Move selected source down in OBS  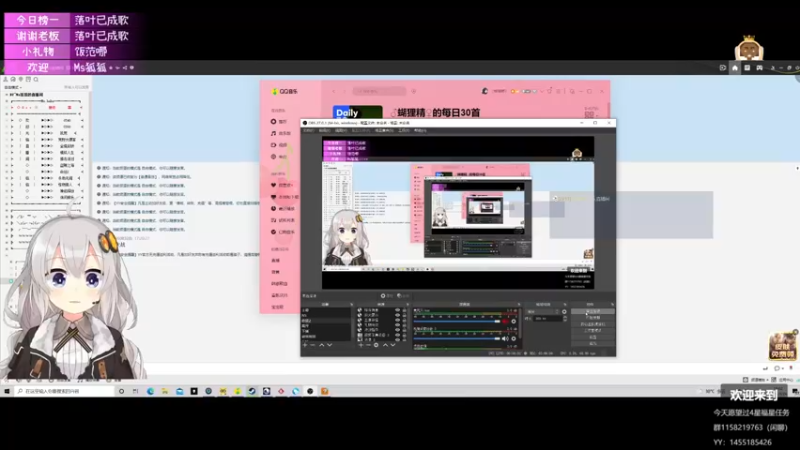pos(393,345)
